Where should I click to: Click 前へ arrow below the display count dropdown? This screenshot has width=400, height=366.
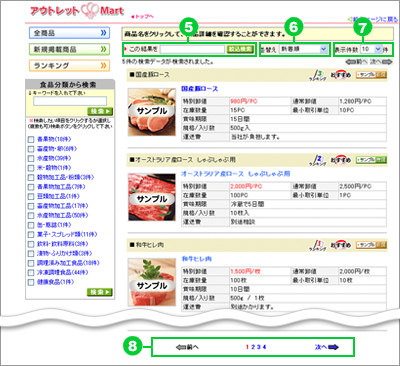pos(356,62)
